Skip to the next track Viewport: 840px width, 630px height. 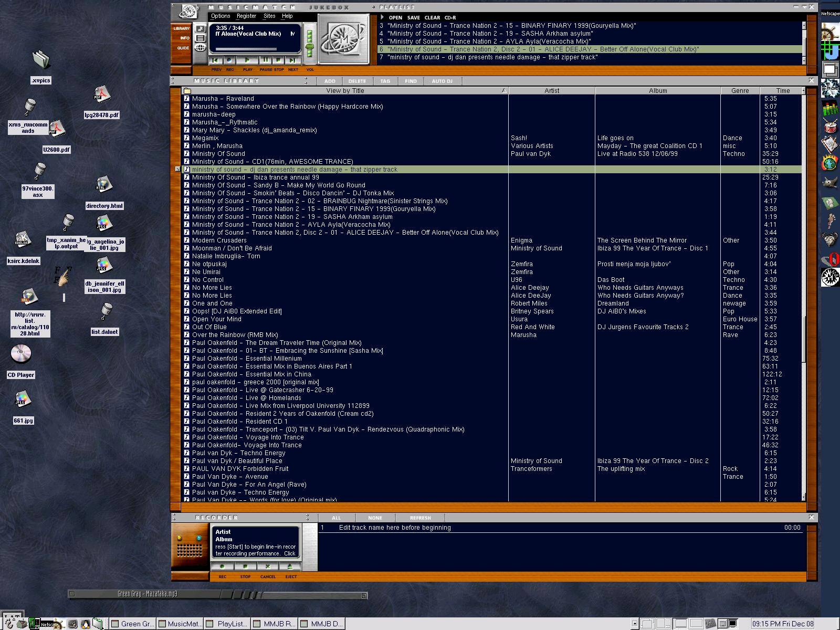[293, 60]
